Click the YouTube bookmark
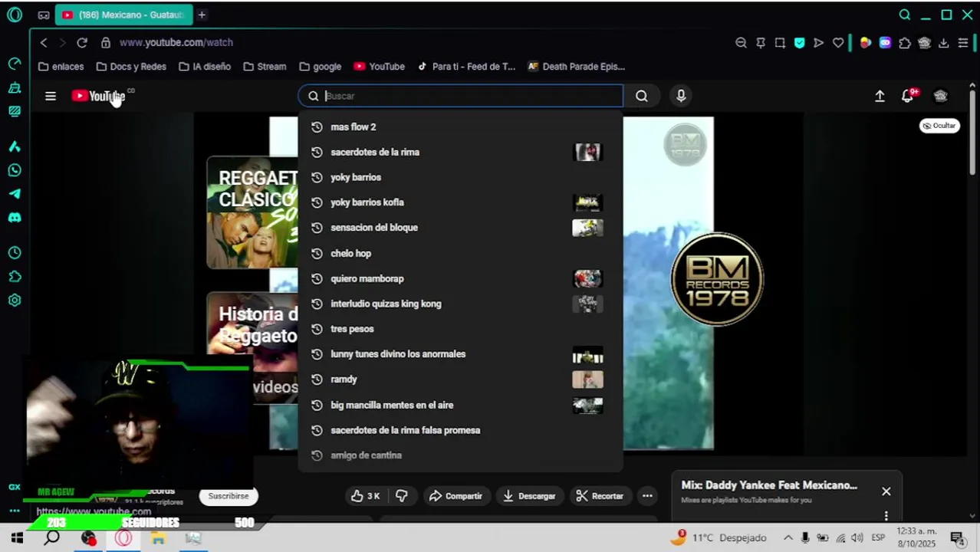This screenshot has height=552, width=980. 379,67
